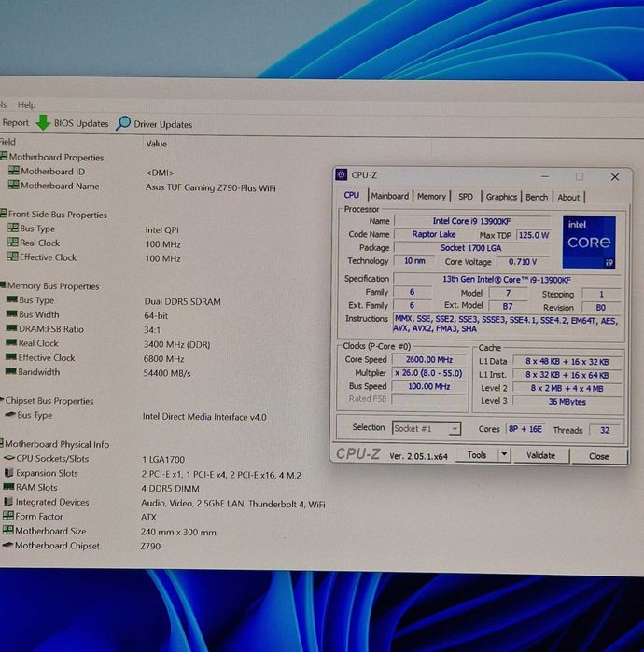Click the Front Side Bus Properties group icon
The image size is (644, 652).
pyautogui.click(x=4, y=214)
